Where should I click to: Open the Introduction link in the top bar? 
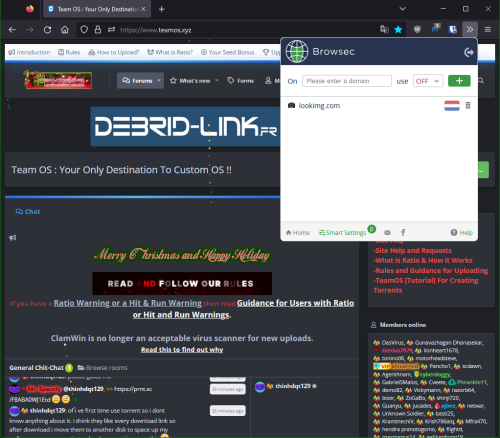pos(29,52)
